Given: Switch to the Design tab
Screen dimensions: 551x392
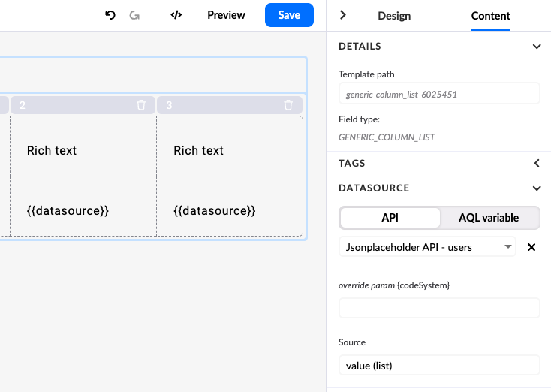Looking at the screenshot, I should (394, 16).
